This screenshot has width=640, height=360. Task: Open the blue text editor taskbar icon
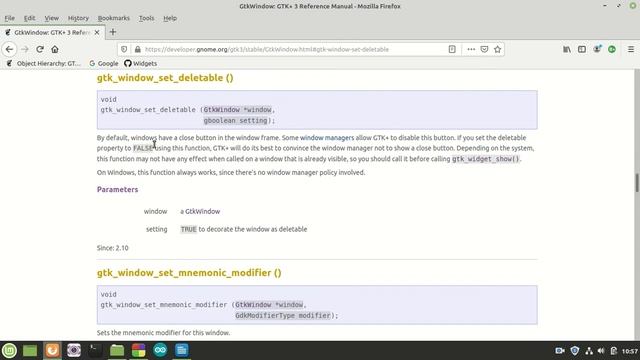[182, 350]
